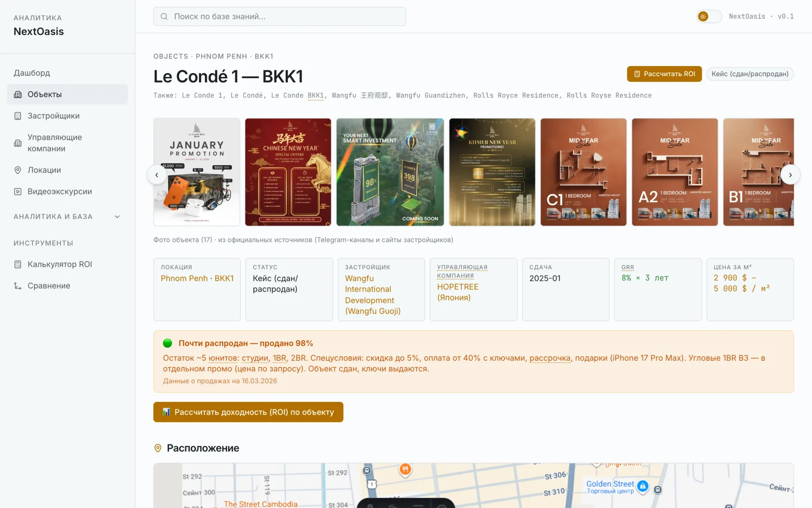
Task: Click the Сравнение compare icon
Action: pyautogui.click(x=18, y=286)
